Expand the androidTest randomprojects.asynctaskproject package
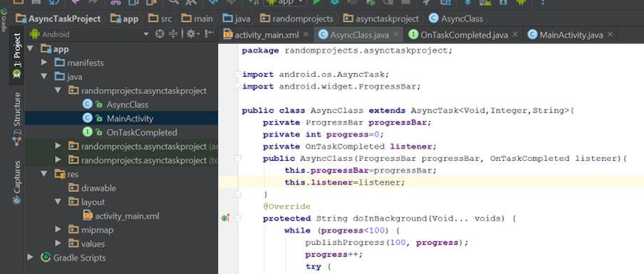644x274 pixels. [58, 146]
